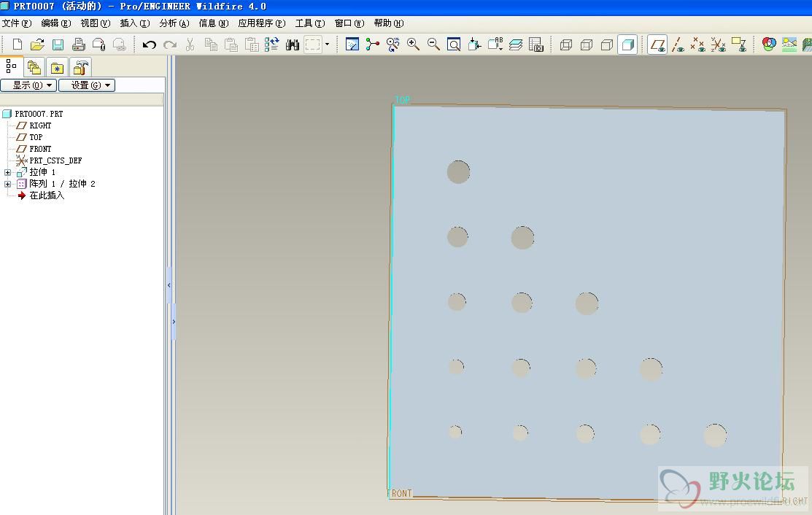Toggle annotation element display
The width and height of the screenshot is (812, 515).
click(x=739, y=45)
